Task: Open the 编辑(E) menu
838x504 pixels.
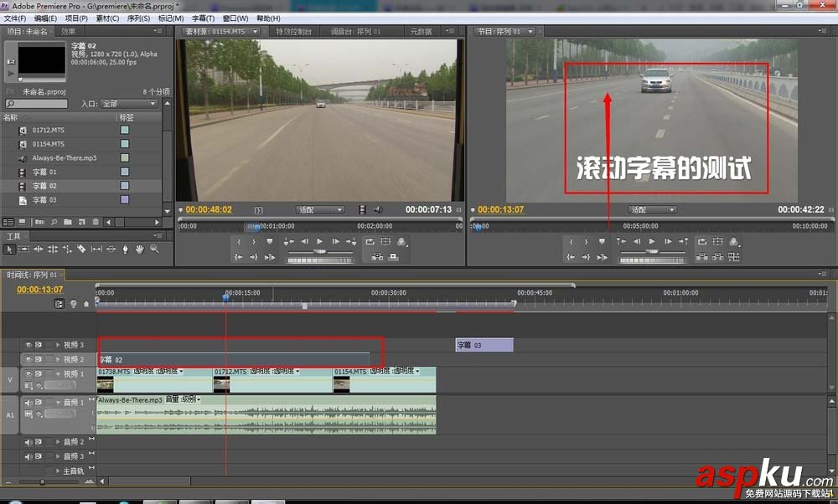Action: click(45, 18)
